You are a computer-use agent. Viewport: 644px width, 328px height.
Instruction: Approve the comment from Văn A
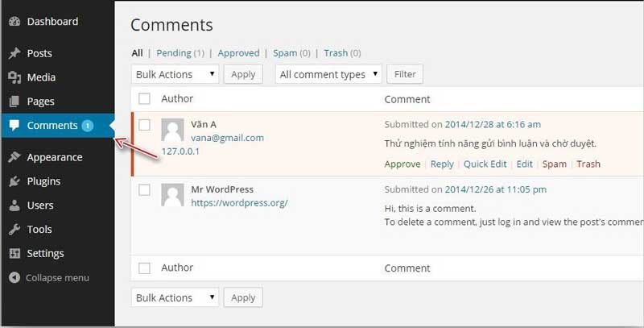coord(402,164)
